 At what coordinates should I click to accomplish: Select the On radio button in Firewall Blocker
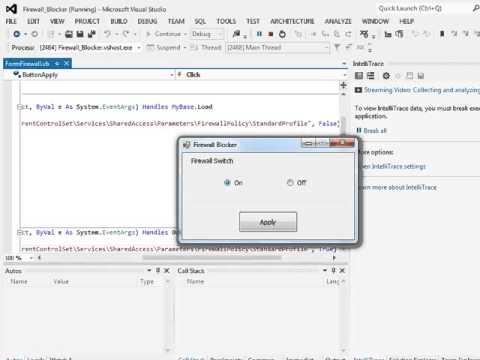click(x=234, y=183)
